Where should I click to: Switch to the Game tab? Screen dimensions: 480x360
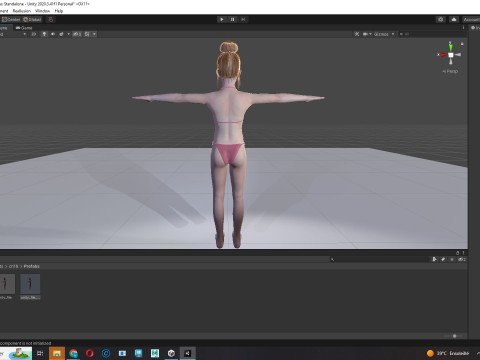point(24,28)
